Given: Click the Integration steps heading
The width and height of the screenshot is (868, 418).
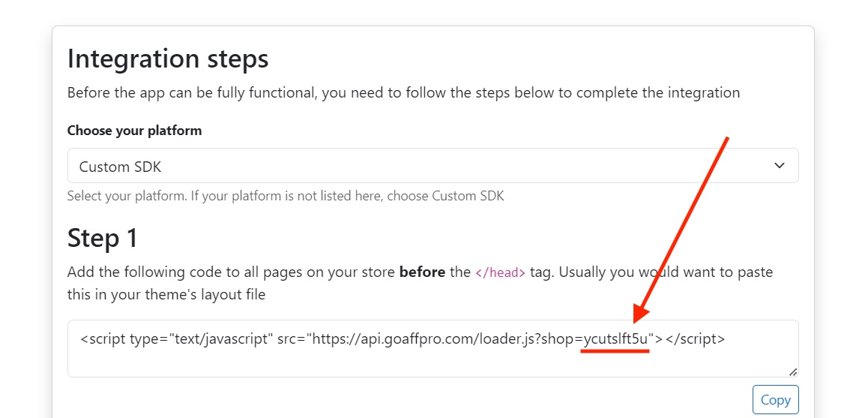Looking at the screenshot, I should [168, 59].
